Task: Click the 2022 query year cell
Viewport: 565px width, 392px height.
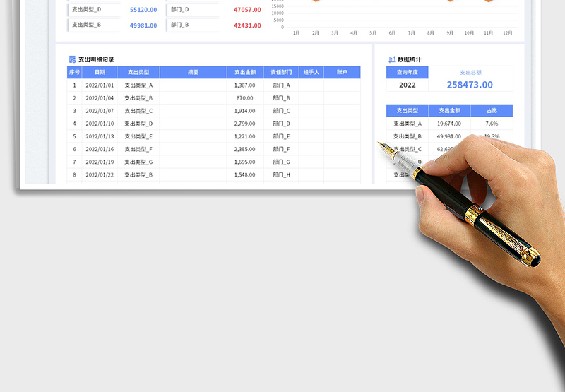Action: click(x=408, y=85)
